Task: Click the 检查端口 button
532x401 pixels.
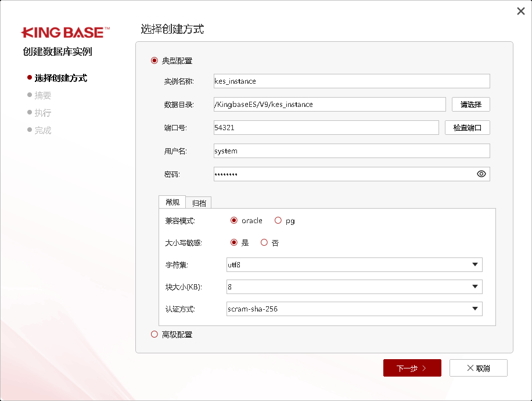Action: pyautogui.click(x=467, y=128)
